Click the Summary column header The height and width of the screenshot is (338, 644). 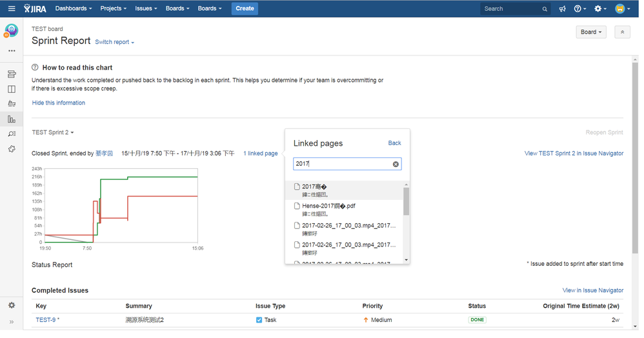coord(139,306)
